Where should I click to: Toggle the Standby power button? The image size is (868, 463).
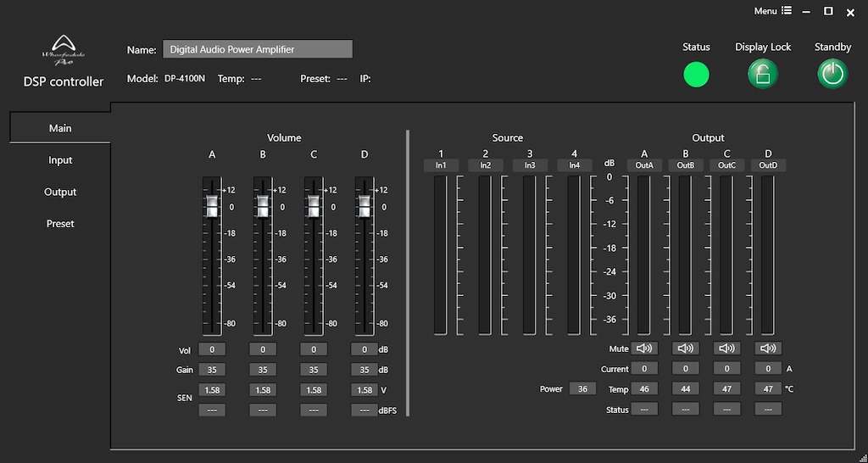click(832, 75)
